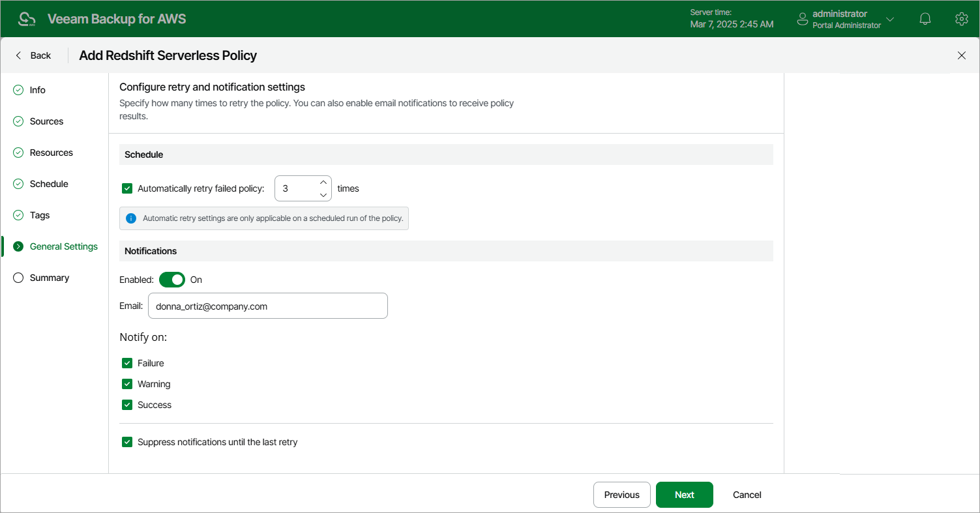The width and height of the screenshot is (980, 513).
Task: Click the administrator user avatar icon
Action: point(803,20)
